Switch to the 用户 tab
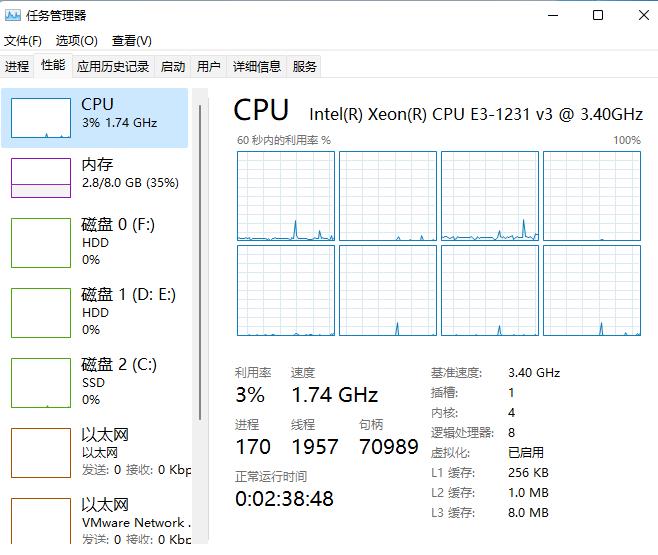This screenshot has height=555, width=658. (x=208, y=67)
